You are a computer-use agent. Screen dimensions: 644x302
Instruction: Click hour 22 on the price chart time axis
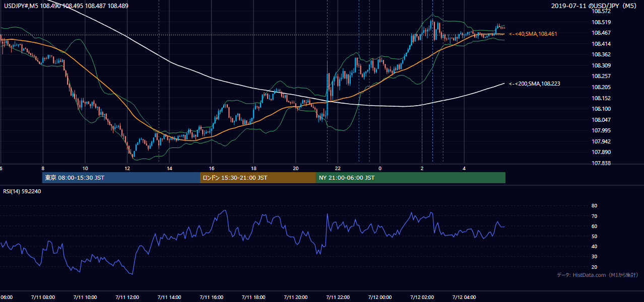pyautogui.click(x=338, y=168)
